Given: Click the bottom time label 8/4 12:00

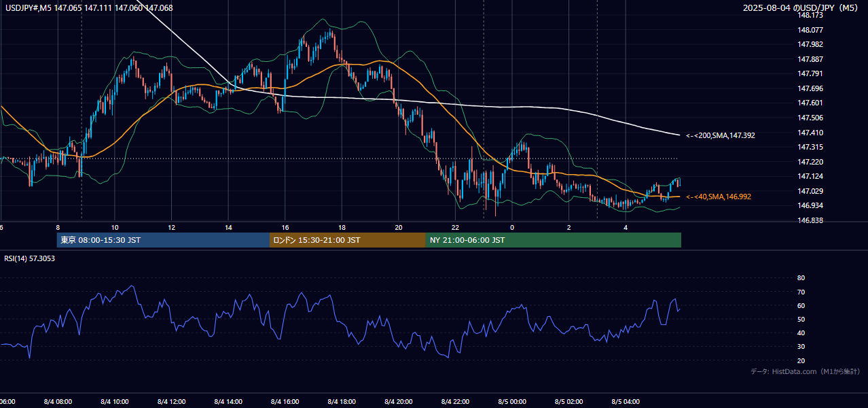Looking at the screenshot, I should pyautogui.click(x=171, y=402).
